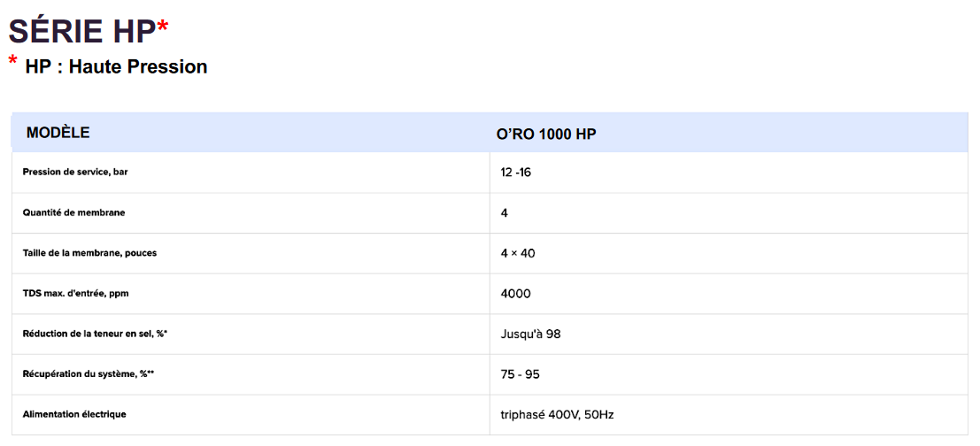Click the 'Alimentation électrique' row label
Viewport: 980px width, 446px height.
(x=74, y=414)
